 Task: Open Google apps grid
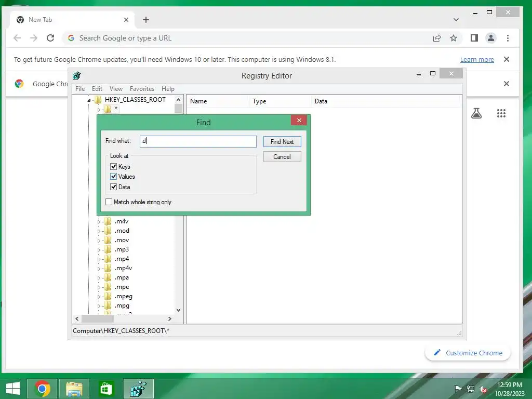(x=501, y=113)
